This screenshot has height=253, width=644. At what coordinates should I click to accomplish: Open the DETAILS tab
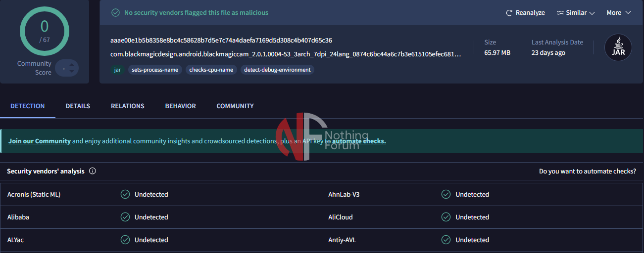click(x=78, y=106)
